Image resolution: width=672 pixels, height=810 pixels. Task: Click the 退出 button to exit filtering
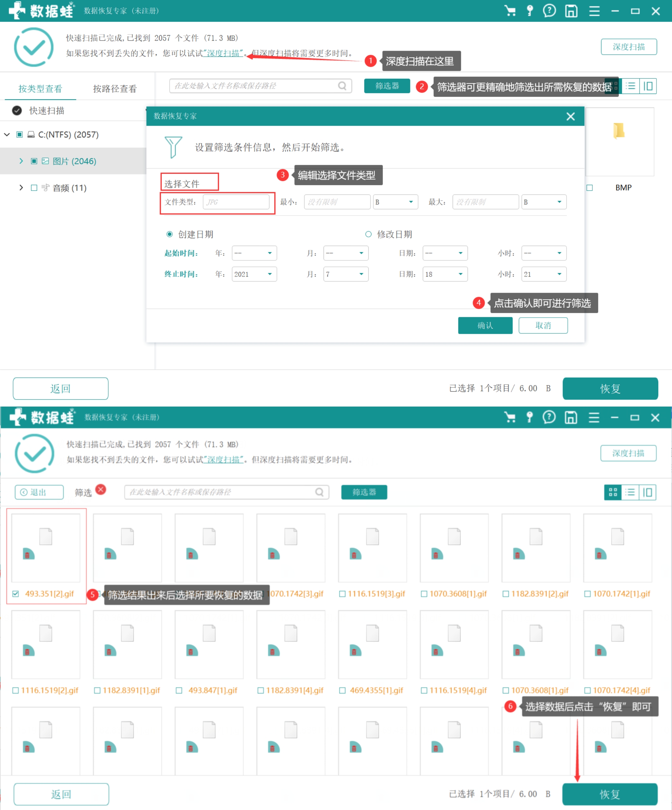tap(39, 492)
